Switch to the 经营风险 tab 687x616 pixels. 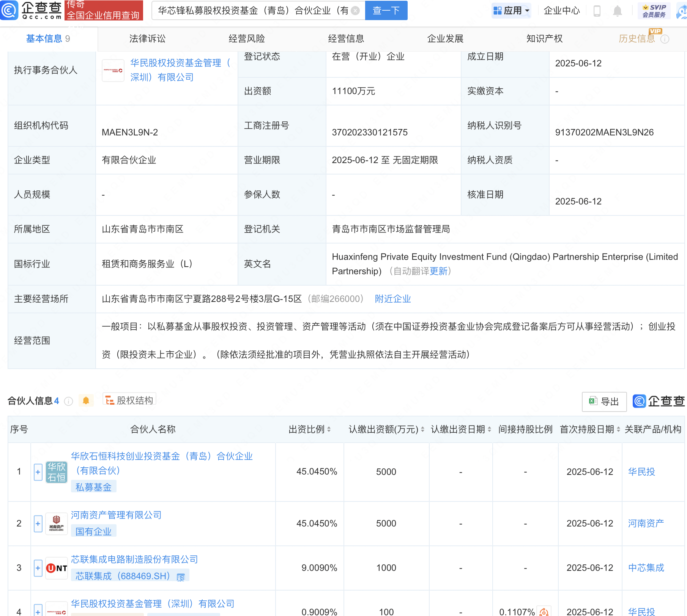(x=247, y=39)
